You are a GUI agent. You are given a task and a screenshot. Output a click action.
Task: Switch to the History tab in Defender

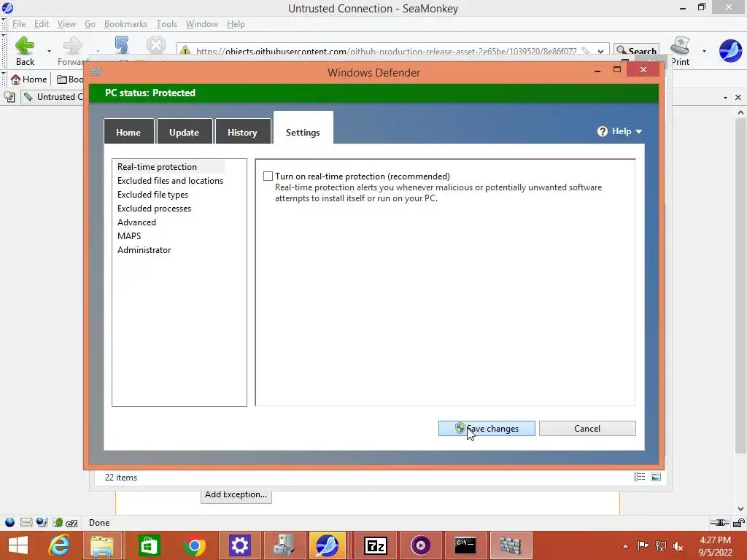pos(242,131)
